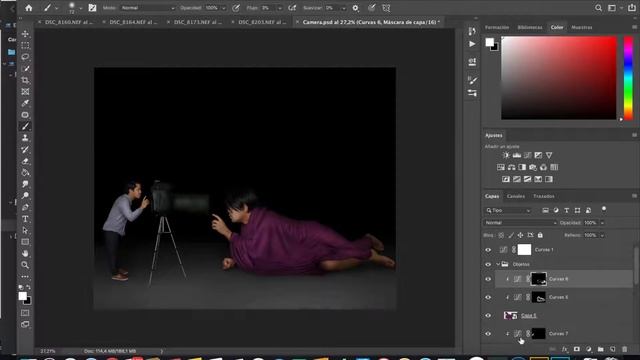640x360 pixels.
Task: Open the smoothing options gear icon
Action: point(356,8)
